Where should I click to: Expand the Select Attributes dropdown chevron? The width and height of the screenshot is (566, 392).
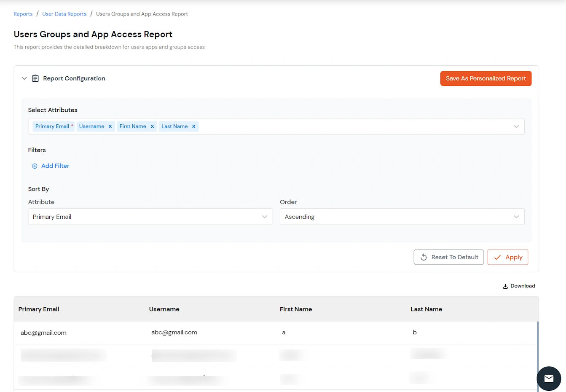point(516,126)
